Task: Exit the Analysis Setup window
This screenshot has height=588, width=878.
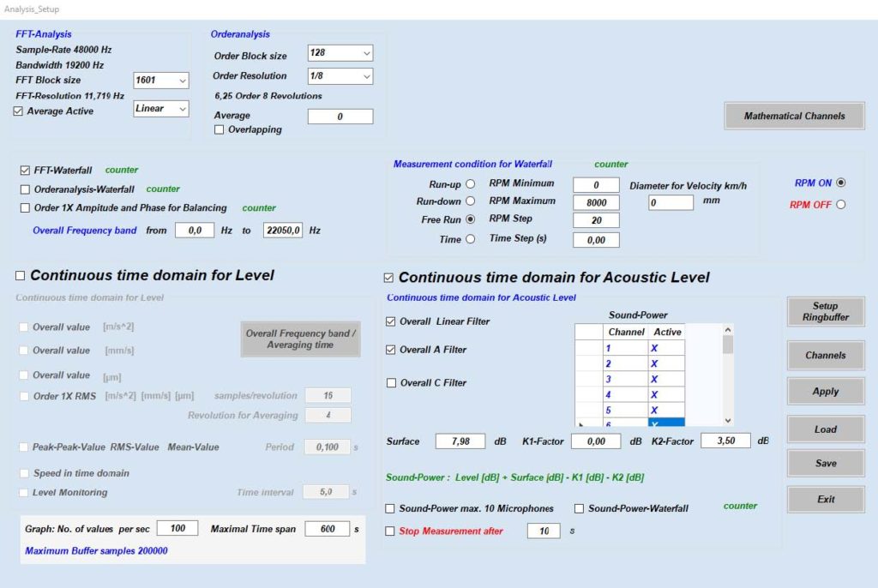Action: [x=826, y=500]
